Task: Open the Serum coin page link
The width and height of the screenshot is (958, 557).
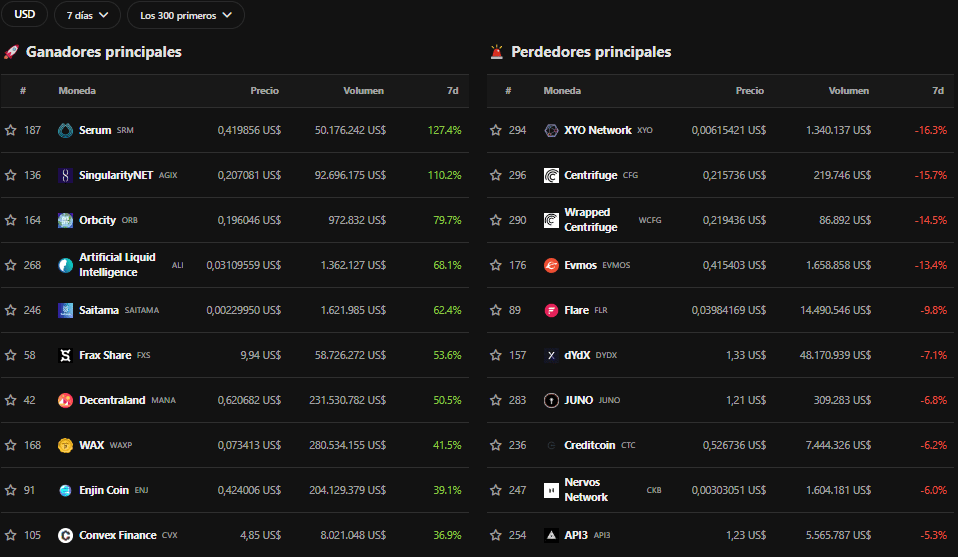Action: pyautogui.click(x=95, y=130)
